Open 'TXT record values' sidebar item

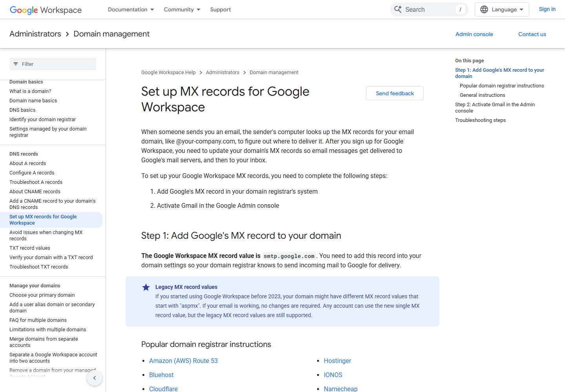(x=30, y=248)
